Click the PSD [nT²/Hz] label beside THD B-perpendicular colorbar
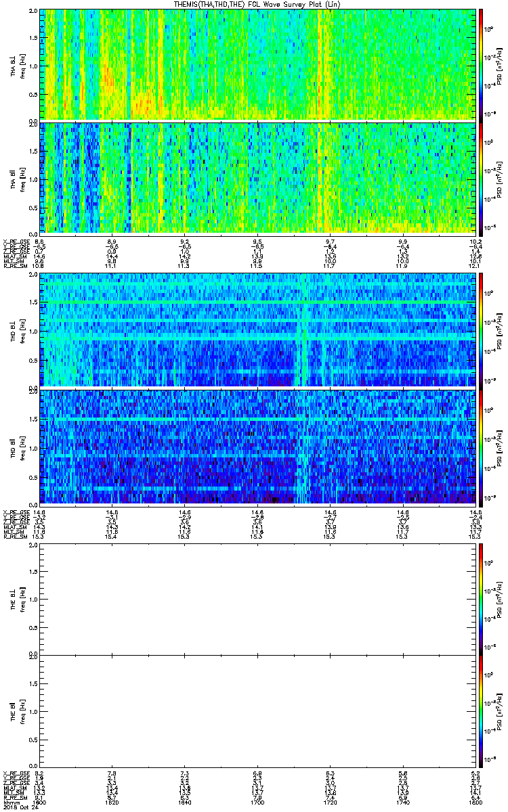The height and width of the screenshot is (812, 508). pos(500,331)
